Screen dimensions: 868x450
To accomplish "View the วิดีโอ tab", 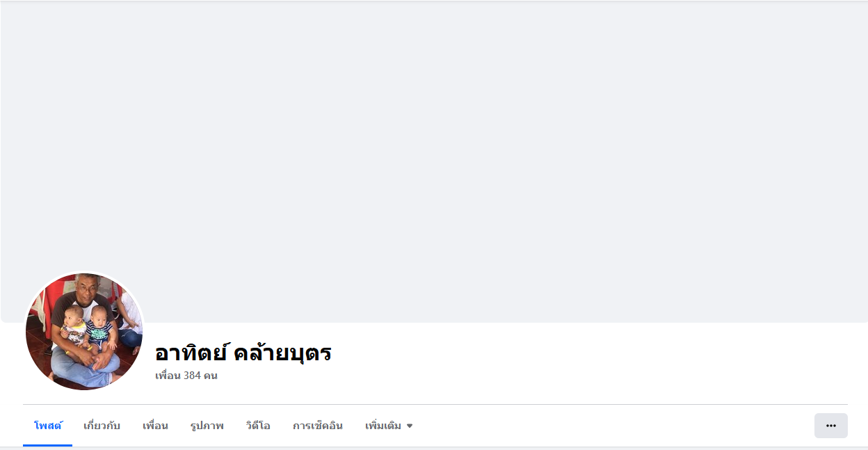I will click(x=258, y=426).
